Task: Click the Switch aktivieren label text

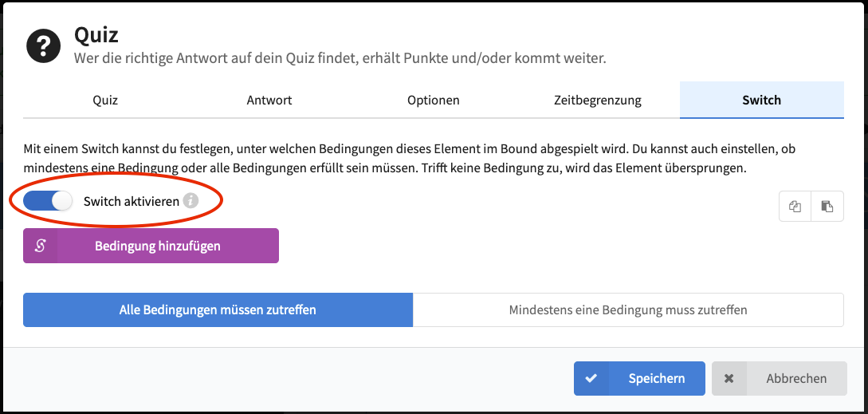Action: 132,201
